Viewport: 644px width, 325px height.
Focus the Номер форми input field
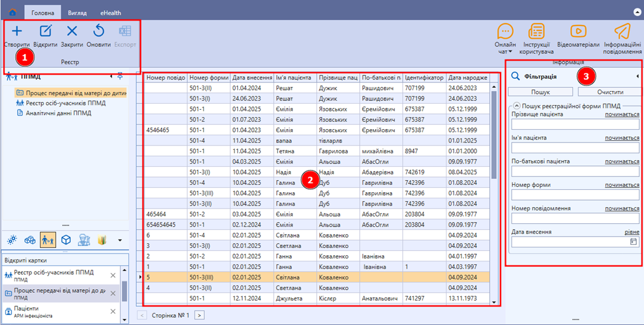575,195
